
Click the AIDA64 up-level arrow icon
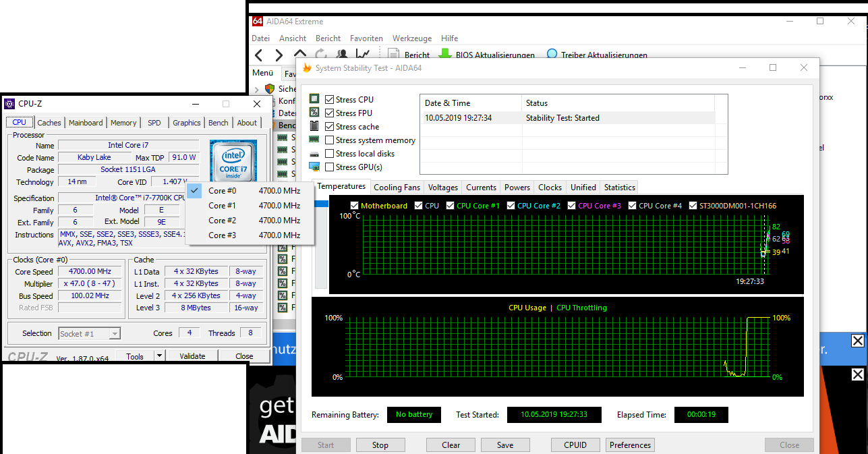300,55
